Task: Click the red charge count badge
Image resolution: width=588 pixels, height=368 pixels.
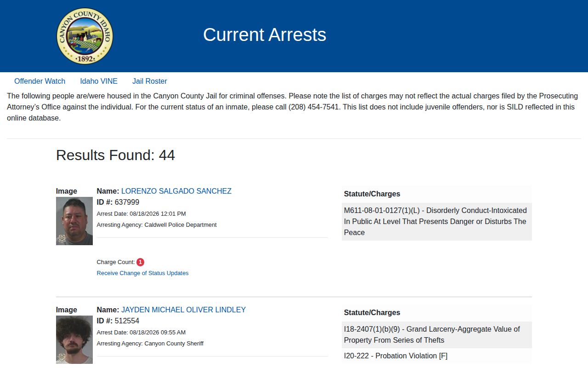Action: [141, 262]
